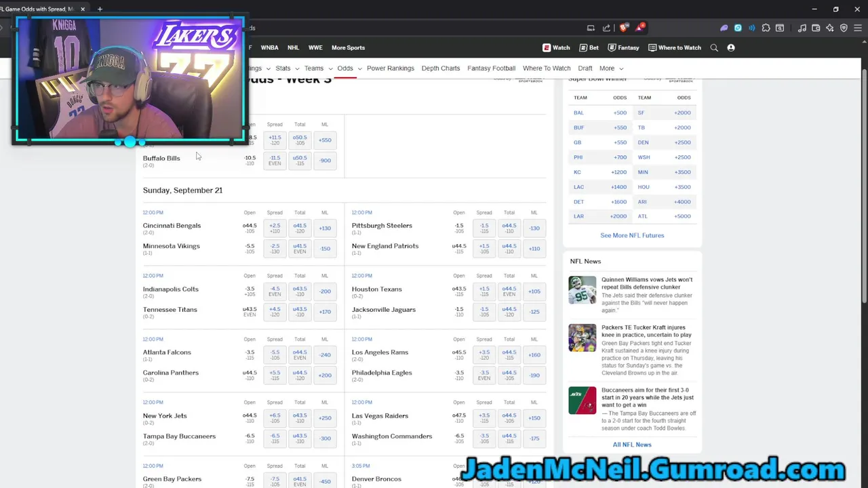The height and width of the screenshot is (488, 868).
Task: Open ESPN Bet in the header
Action: click(589, 47)
